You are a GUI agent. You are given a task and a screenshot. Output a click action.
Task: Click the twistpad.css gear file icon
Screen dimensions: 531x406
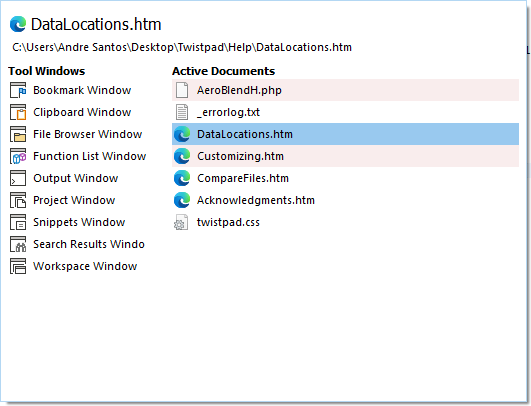(x=181, y=222)
